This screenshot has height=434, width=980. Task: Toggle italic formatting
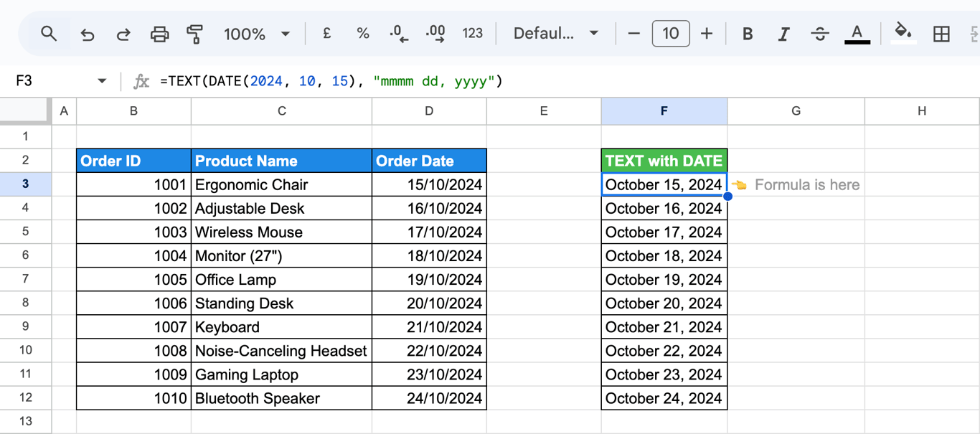pyautogui.click(x=784, y=34)
